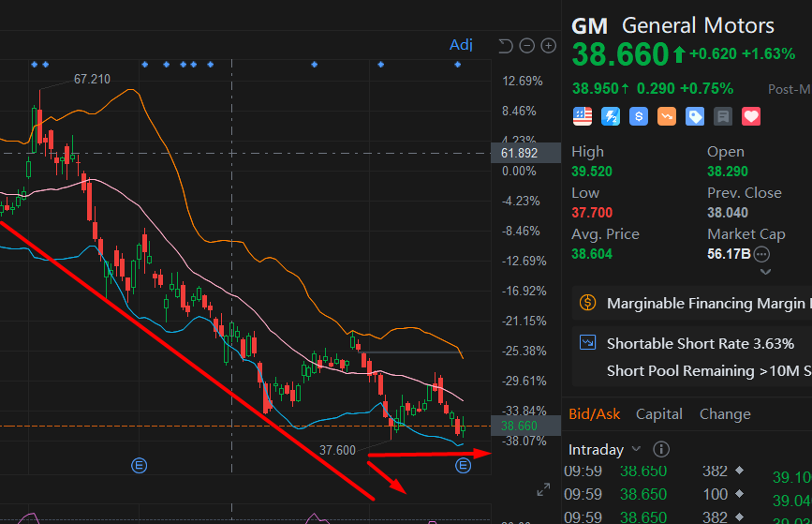Click the Avg. Price value 38.604

[591, 254]
